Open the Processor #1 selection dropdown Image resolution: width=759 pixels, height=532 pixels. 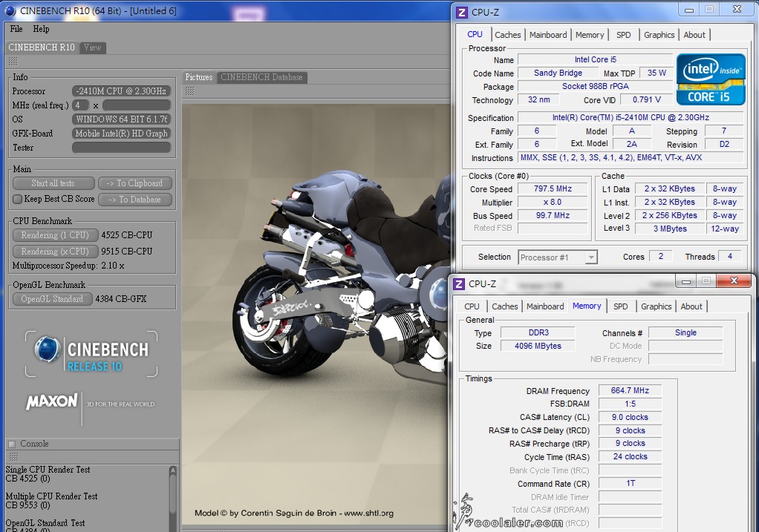[558, 257]
